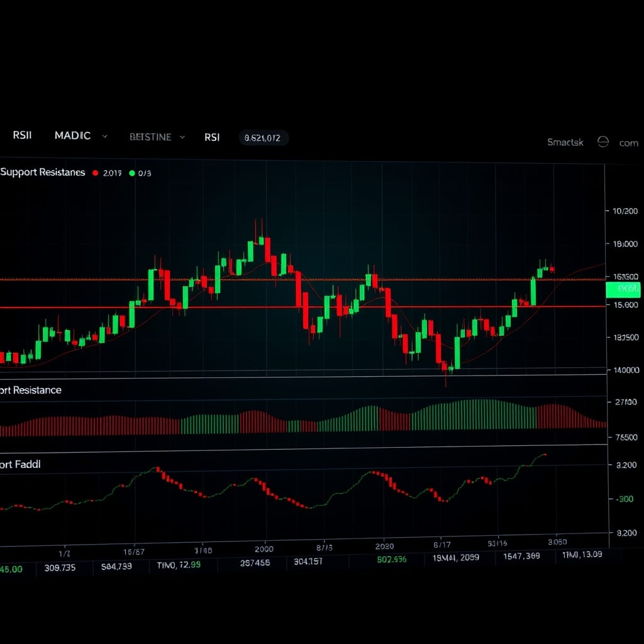Expand the chevron next to MADIC
The width and height of the screenshot is (644, 644).
pos(105,136)
